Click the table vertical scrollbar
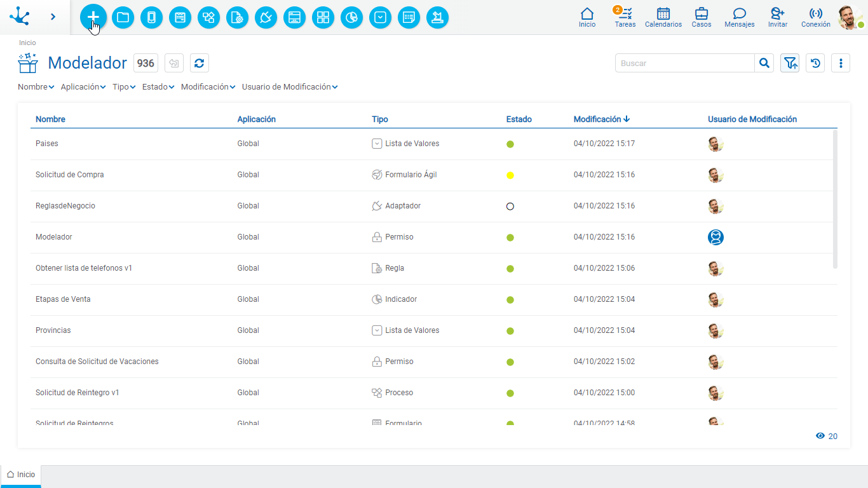868x488 pixels. 835,199
